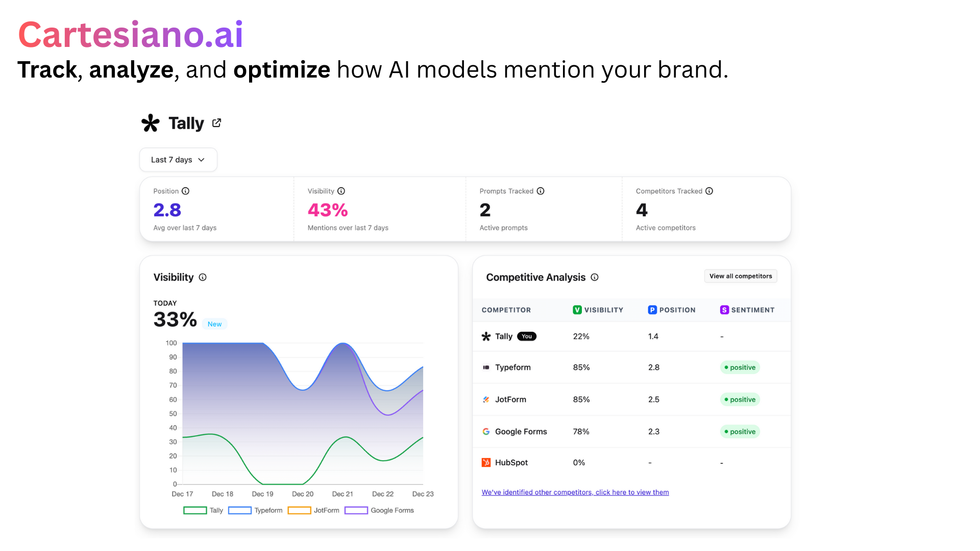
Task: Click the Competitive Analysis info icon
Action: [595, 277]
